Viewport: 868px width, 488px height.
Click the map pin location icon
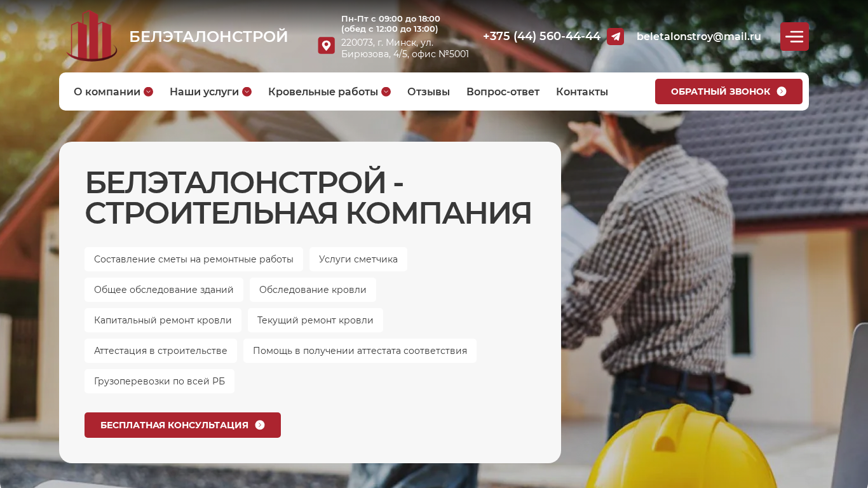point(326,45)
